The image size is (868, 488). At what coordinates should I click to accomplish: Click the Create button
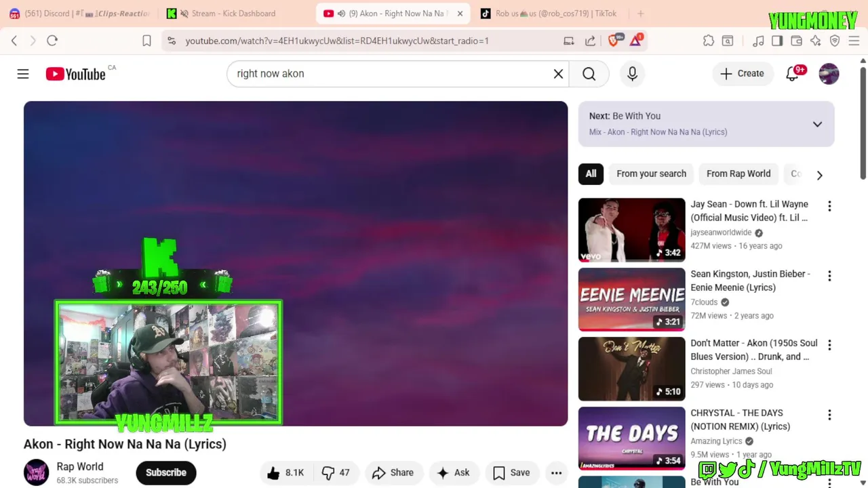[x=742, y=74]
